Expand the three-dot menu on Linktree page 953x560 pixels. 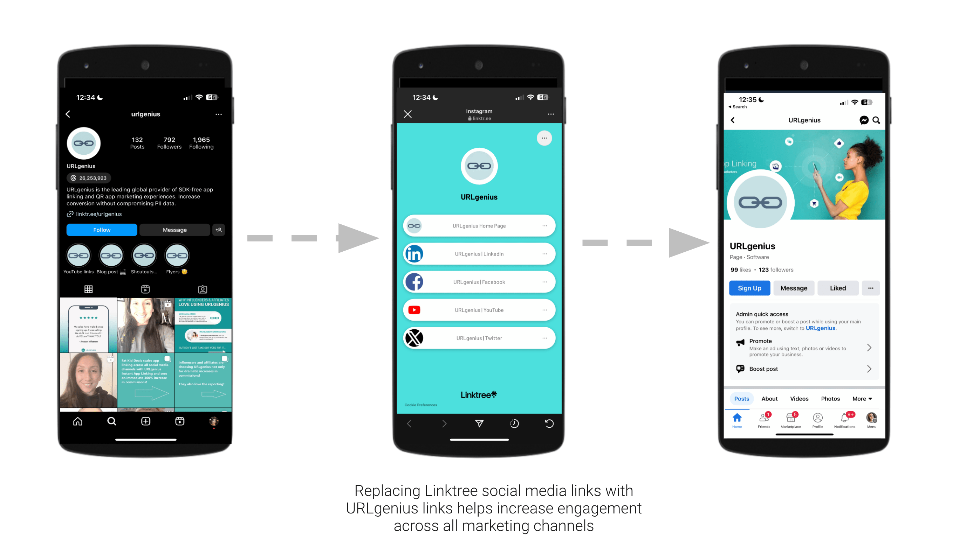pos(545,137)
